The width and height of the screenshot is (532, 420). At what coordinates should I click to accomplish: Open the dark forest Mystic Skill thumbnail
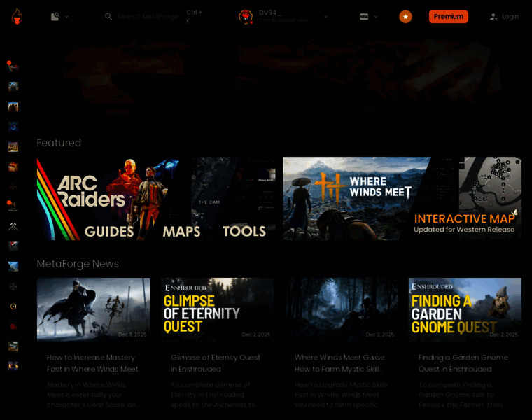(341, 309)
